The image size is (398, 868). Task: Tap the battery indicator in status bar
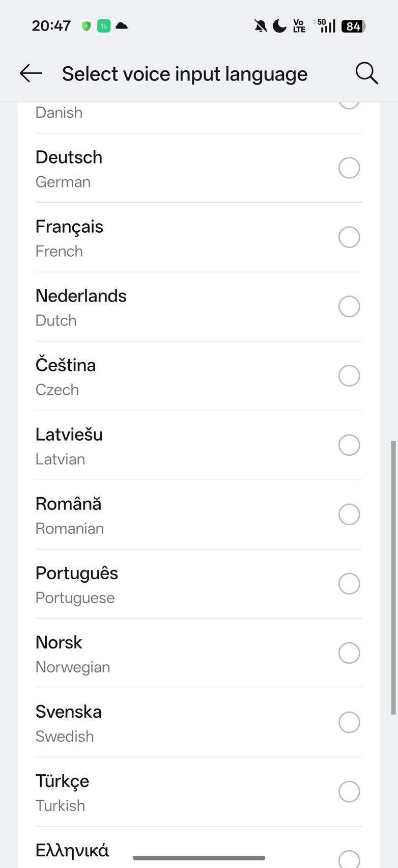[x=353, y=26]
